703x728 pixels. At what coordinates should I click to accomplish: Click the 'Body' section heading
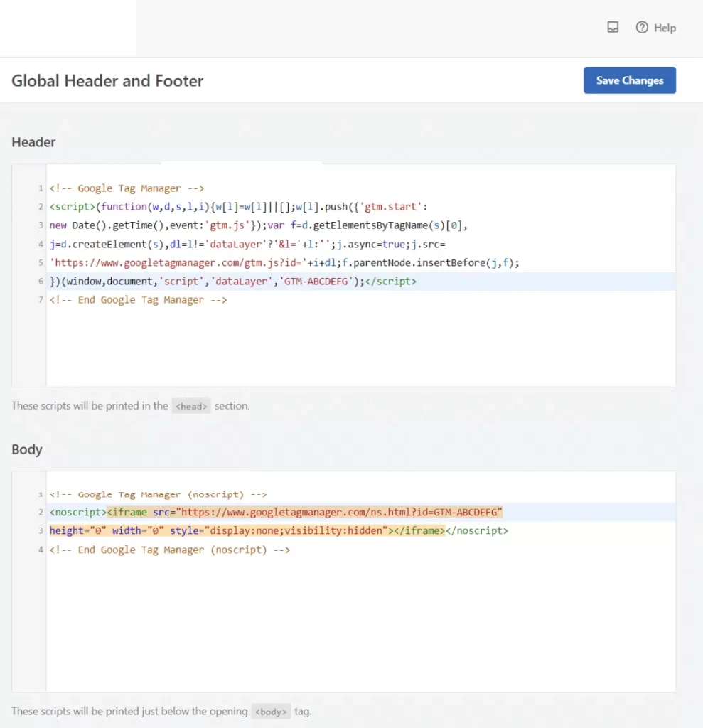click(x=27, y=449)
